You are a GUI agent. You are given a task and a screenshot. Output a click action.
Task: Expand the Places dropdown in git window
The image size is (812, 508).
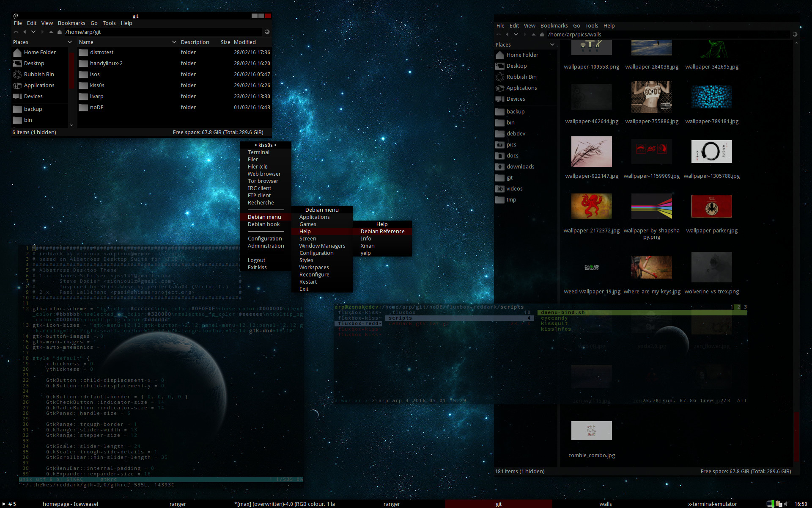click(70, 42)
